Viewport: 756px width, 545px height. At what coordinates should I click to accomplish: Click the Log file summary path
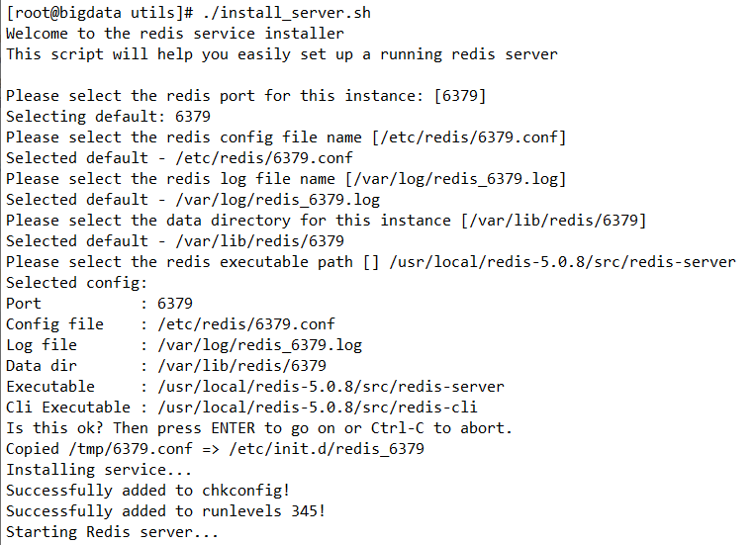coord(259,344)
